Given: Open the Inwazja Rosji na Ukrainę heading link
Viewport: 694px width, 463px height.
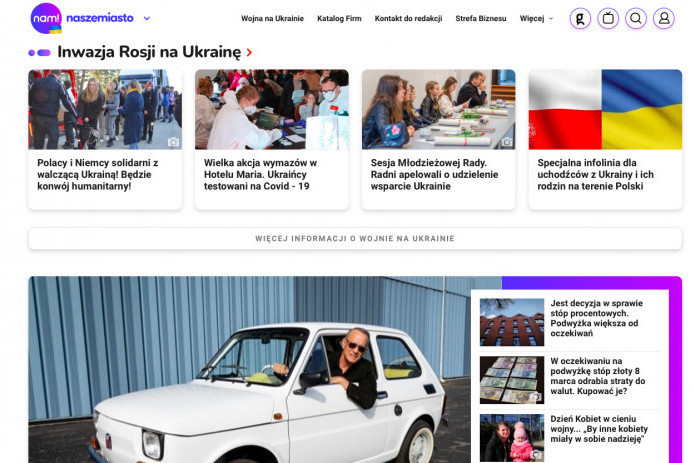Looking at the screenshot, I should click(x=149, y=52).
